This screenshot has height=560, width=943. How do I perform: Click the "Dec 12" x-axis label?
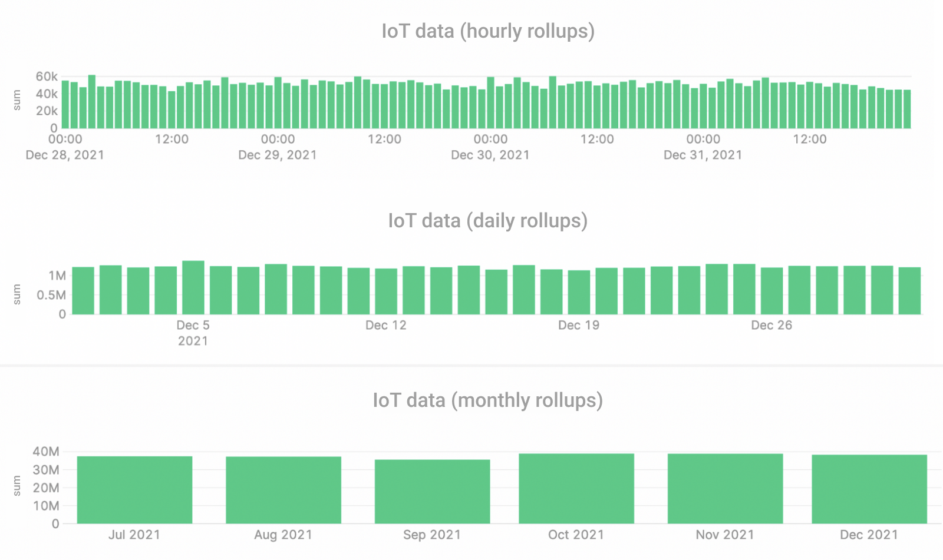[x=386, y=326]
